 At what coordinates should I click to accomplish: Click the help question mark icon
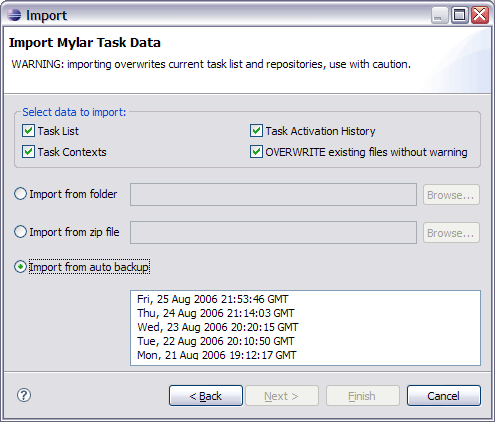click(24, 395)
